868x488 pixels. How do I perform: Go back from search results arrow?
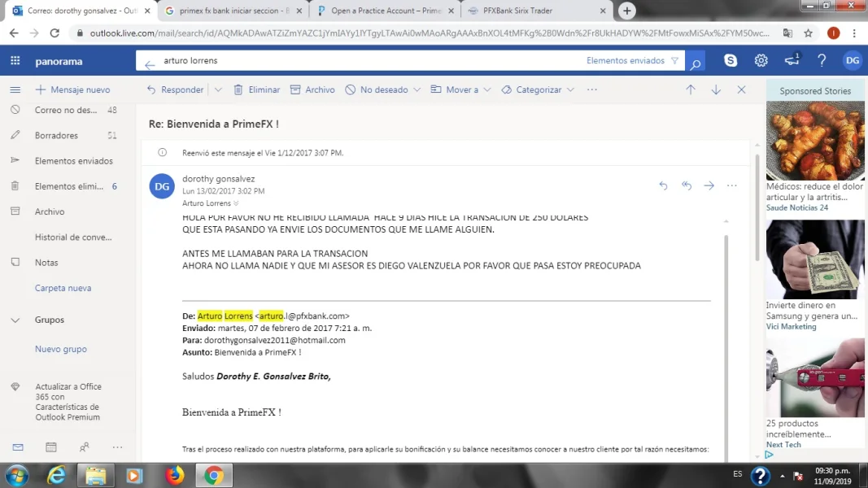[x=150, y=65]
